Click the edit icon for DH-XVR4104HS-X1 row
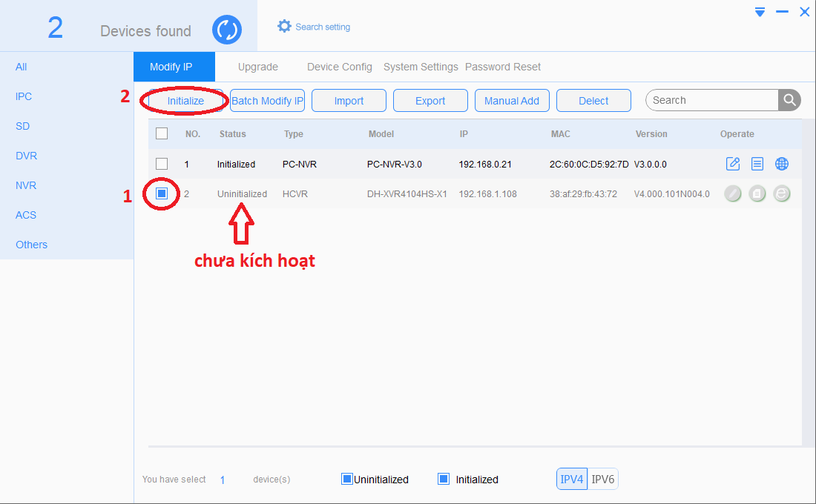The width and height of the screenshot is (816, 504). click(x=733, y=194)
